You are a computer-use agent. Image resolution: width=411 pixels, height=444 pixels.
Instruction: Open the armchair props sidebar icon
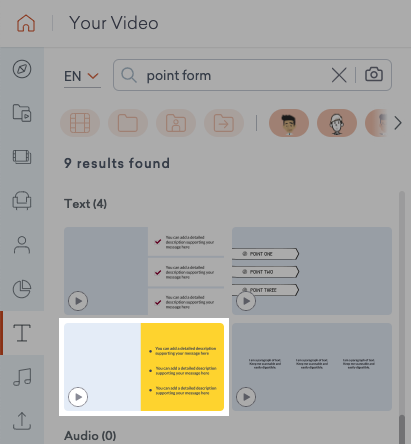point(22,201)
